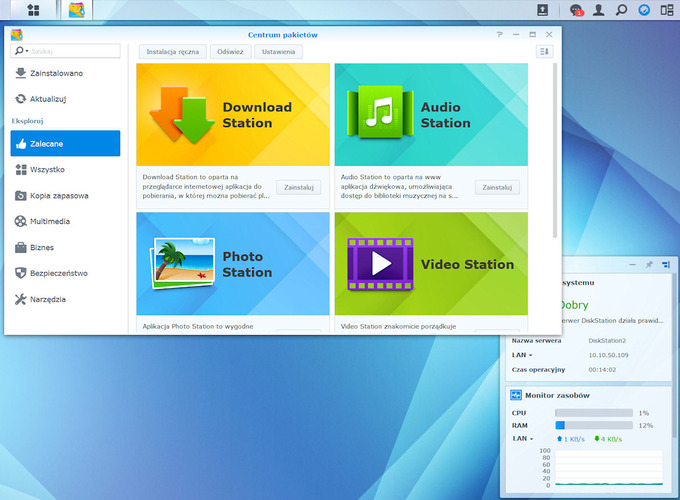
Task: Open the DSM main menu grid icon
Action: click(33, 10)
